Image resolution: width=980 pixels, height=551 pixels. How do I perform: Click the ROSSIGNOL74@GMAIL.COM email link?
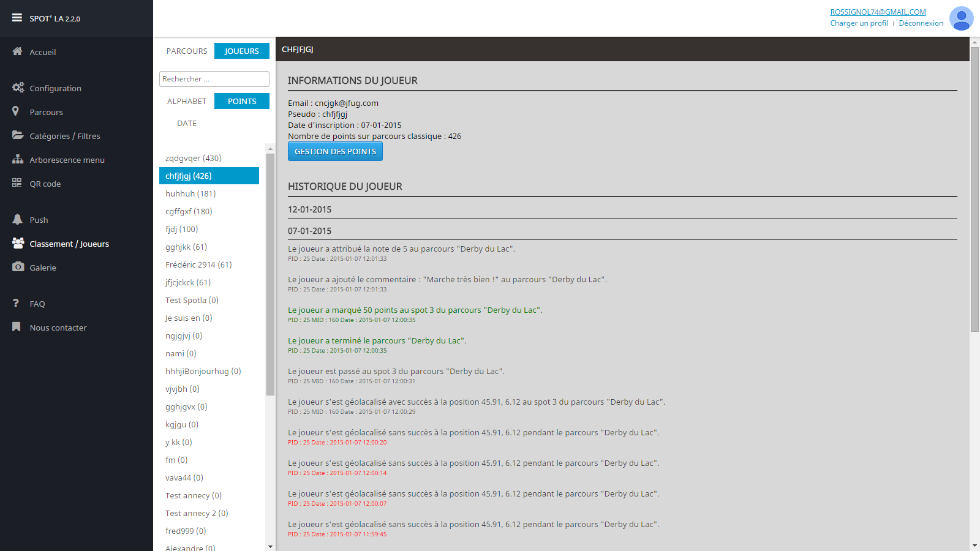click(877, 11)
